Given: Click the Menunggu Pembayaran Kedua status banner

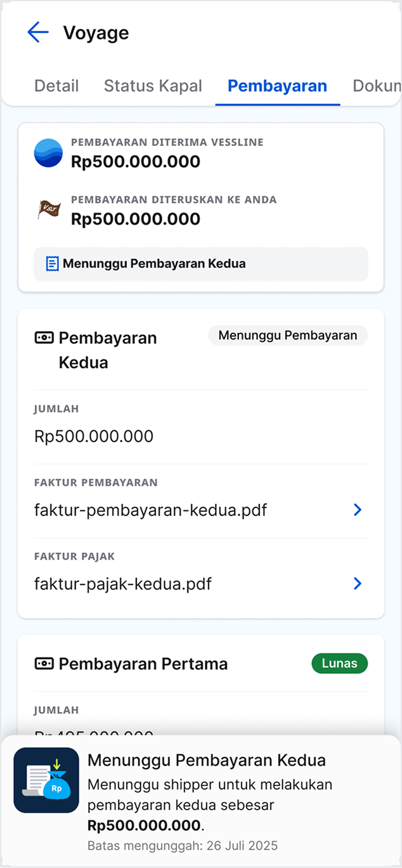Looking at the screenshot, I should pos(200,263).
